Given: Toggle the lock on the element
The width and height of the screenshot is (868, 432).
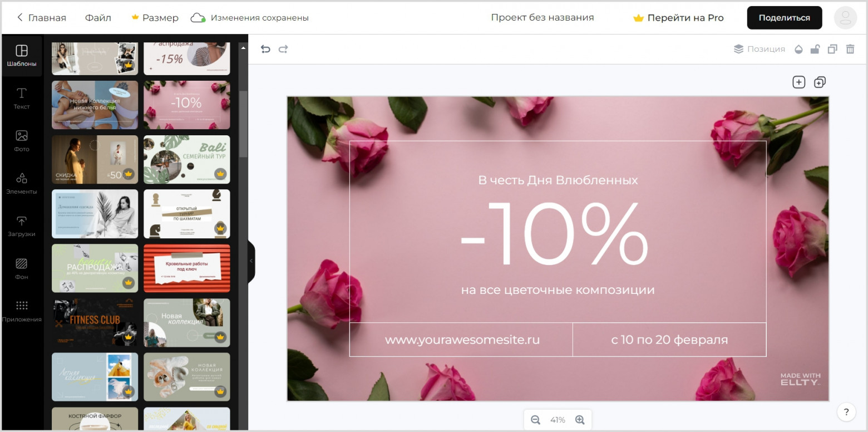Looking at the screenshot, I should (815, 49).
